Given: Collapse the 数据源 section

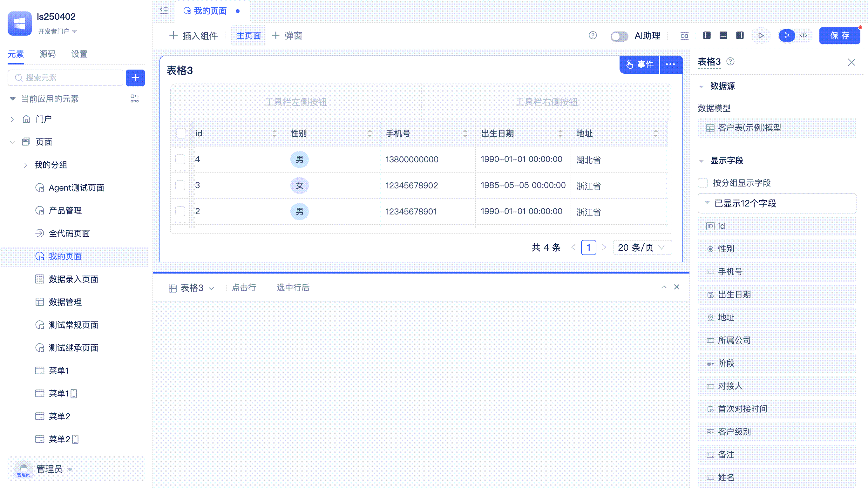Looking at the screenshot, I should (702, 87).
